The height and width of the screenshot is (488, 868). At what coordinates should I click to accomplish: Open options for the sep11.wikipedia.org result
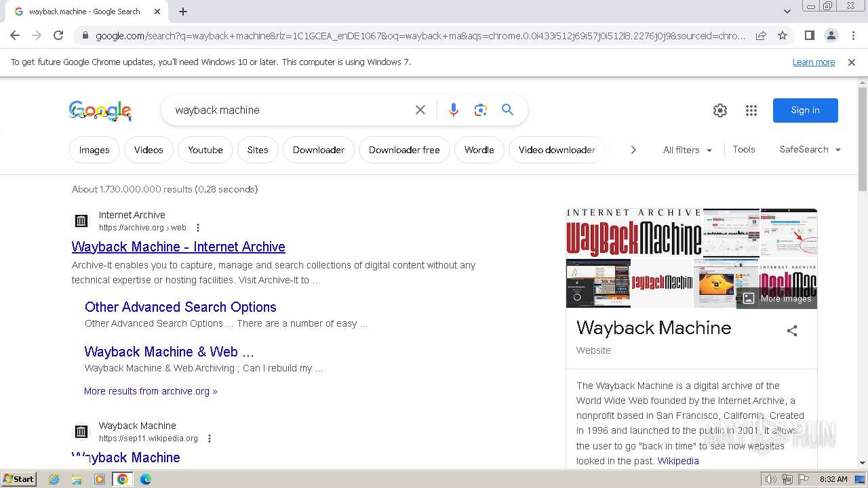(x=210, y=439)
